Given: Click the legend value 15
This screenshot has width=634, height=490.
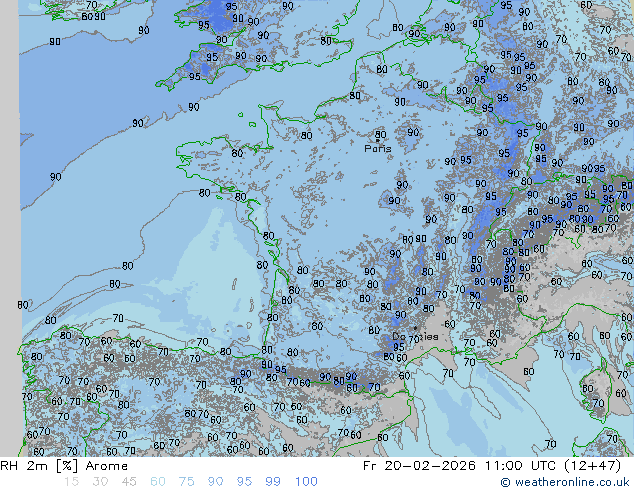Looking at the screenshot, I should pyautogui.click(x=71, y=482).
